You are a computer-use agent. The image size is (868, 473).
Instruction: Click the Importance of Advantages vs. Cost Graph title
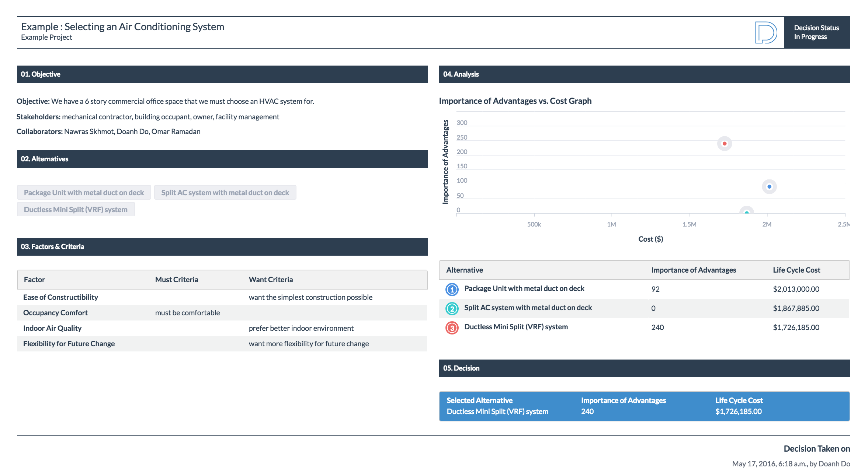click(515, 101)
